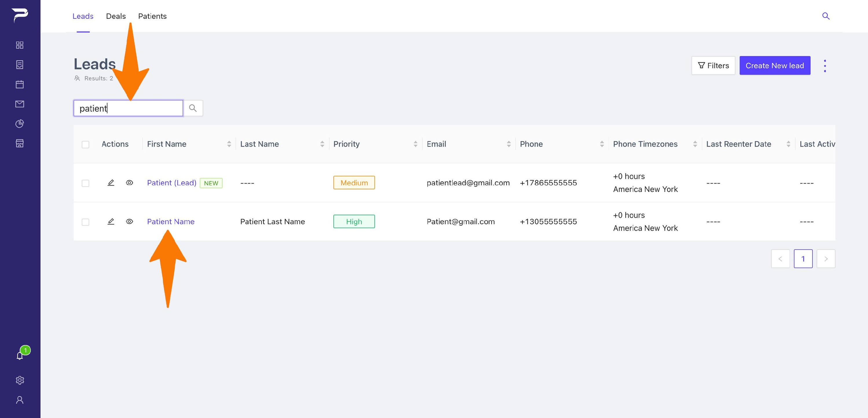Check the Patient (Lead) row checkbox
868x418 pixels.
(x=86, y=183)
